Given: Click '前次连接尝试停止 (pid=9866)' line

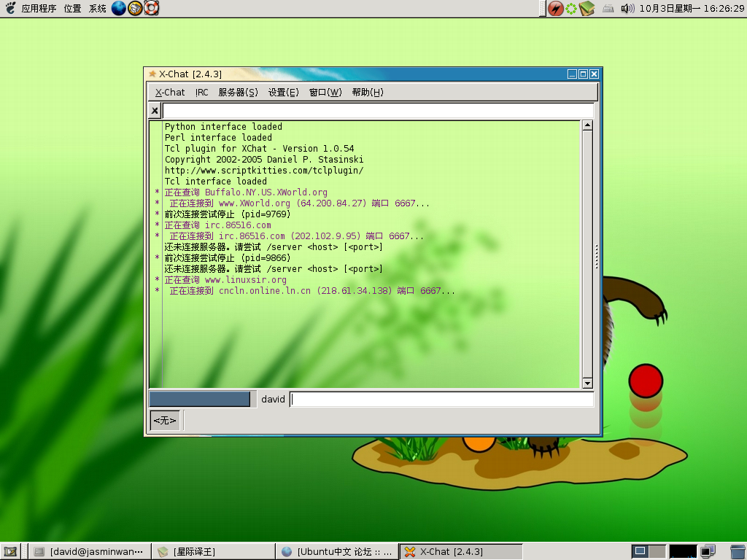Looking at the screenshot, I should [x=228, y=258].
